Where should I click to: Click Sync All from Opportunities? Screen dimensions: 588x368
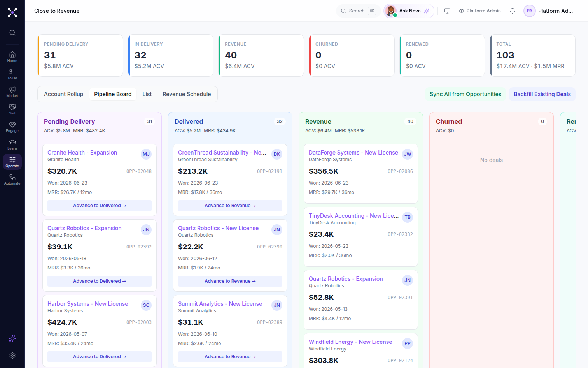coord(465,94)
